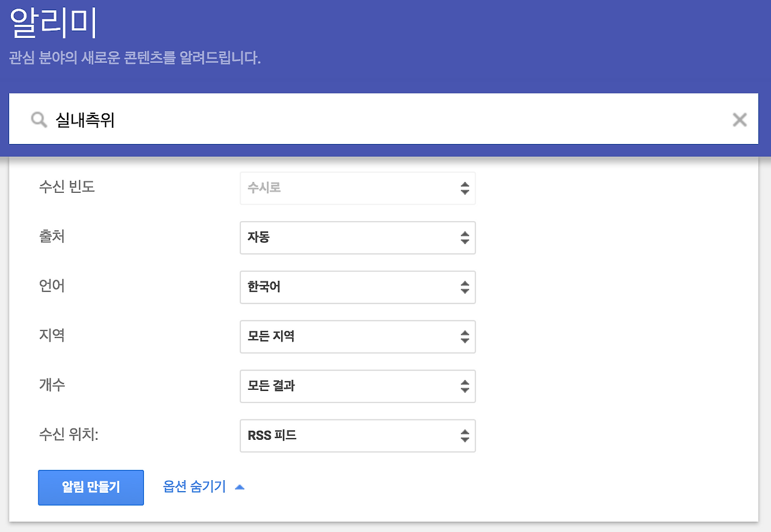
Task: Click the up-down arrows on the 자동 selector
Action: click(464, 237)
